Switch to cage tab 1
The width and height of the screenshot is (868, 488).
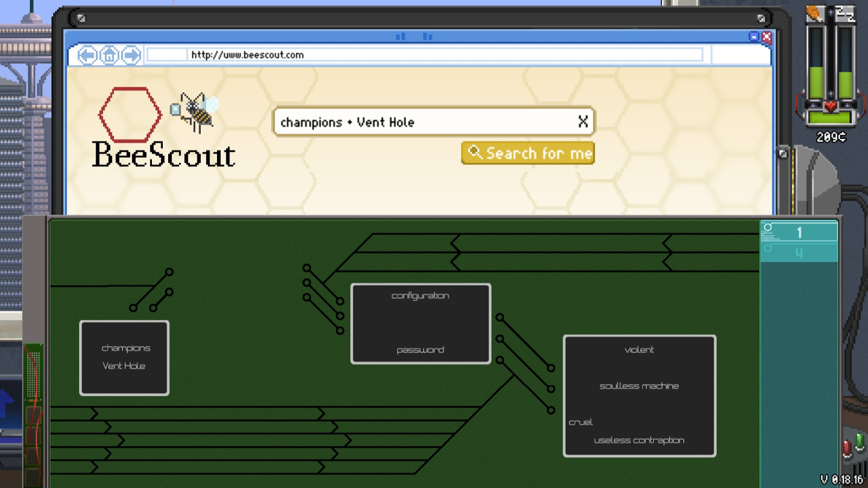point(799,232)
